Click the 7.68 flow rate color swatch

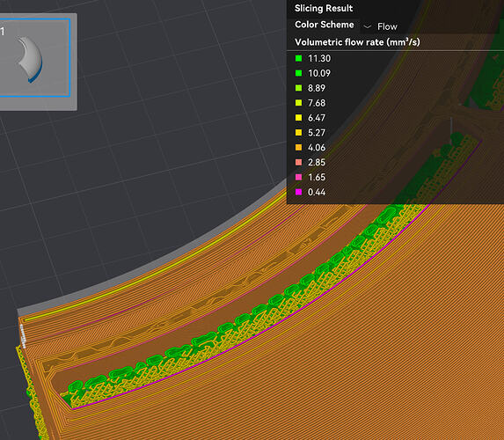tap(298, 103)
